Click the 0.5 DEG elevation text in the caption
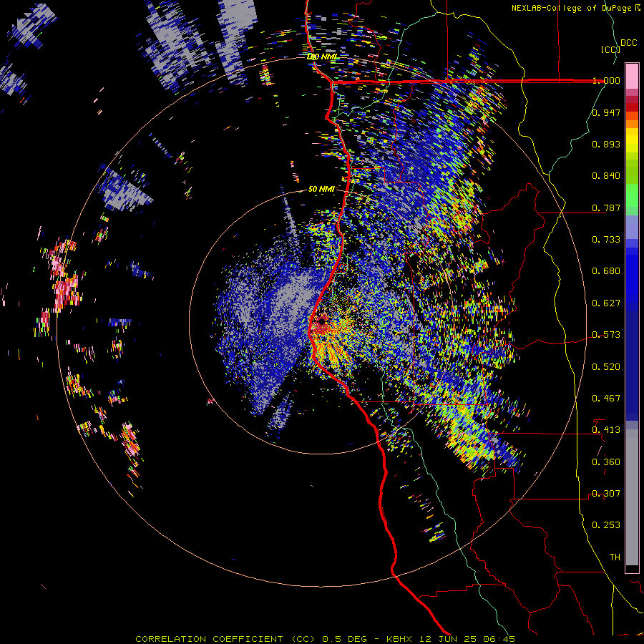Viewport: 644px width, 644px height. (x=346, y=639)
